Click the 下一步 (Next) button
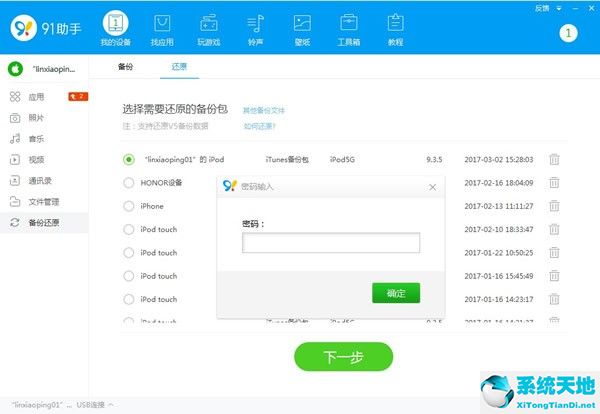The image size is (600, 414). coord(343,357)
